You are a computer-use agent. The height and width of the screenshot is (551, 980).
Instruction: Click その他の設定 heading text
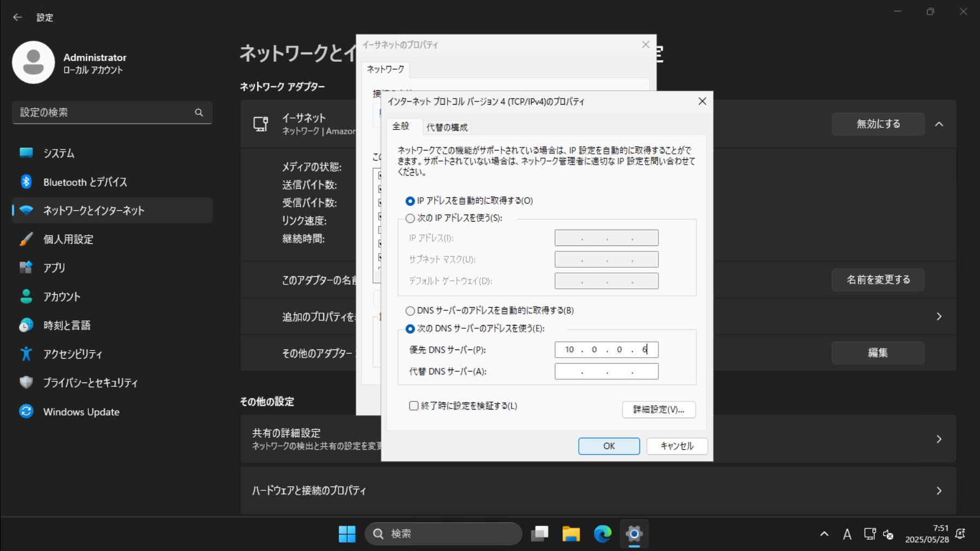coord(267,401)
